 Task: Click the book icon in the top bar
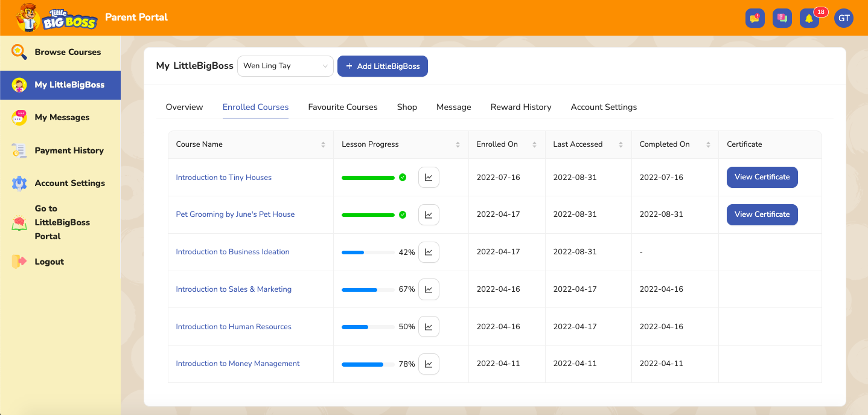tap(782, 18)
